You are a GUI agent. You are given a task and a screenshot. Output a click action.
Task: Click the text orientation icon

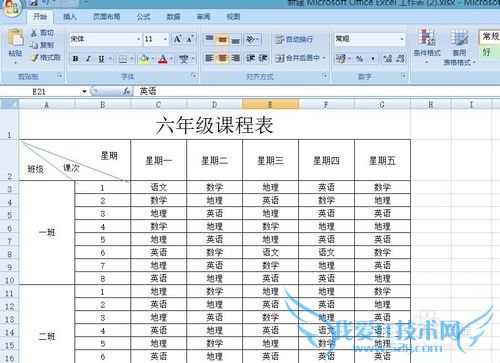pos(250,39)
